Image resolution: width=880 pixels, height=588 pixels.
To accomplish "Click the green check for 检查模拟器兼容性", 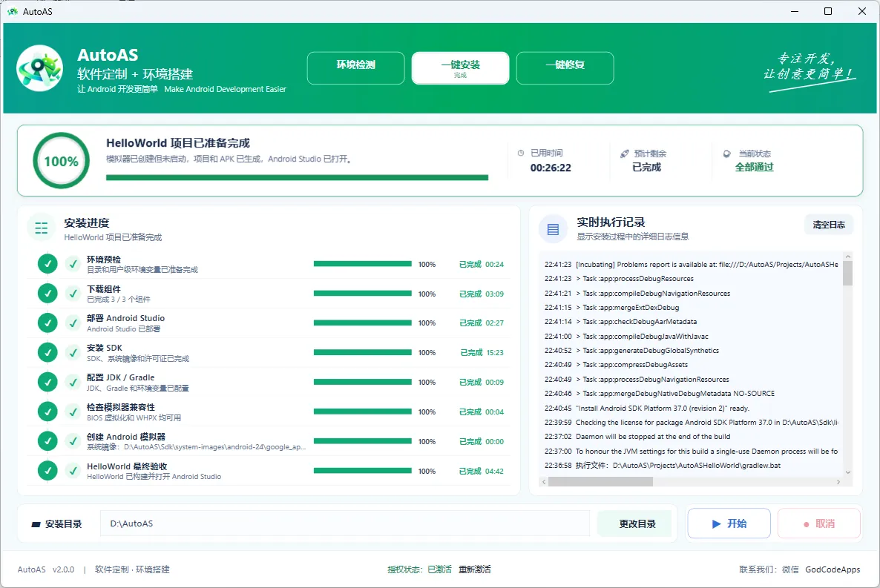I will (x=47, y=412).
